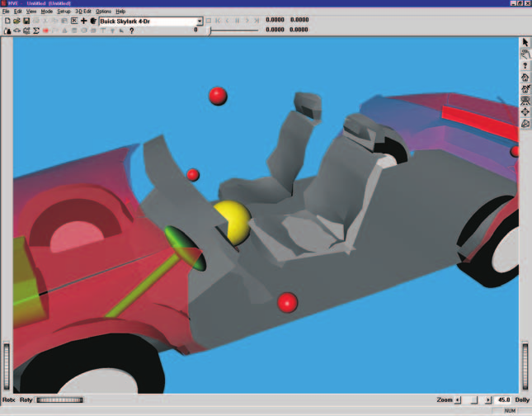The height and width of the screenshot is (416, 532).
Task: Click the Home view icon in viewer sidebar
Action: coord(525,78)
